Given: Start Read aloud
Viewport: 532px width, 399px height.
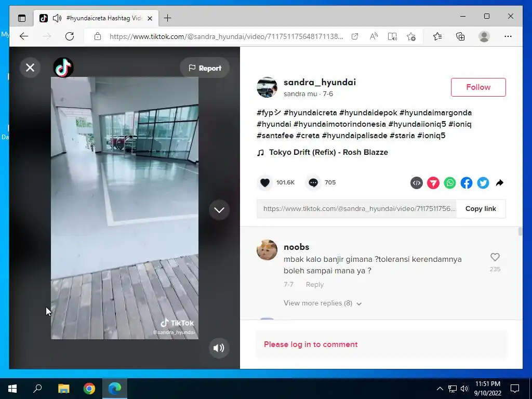Looking at the screenshot, I should click(x=374, y=36).
